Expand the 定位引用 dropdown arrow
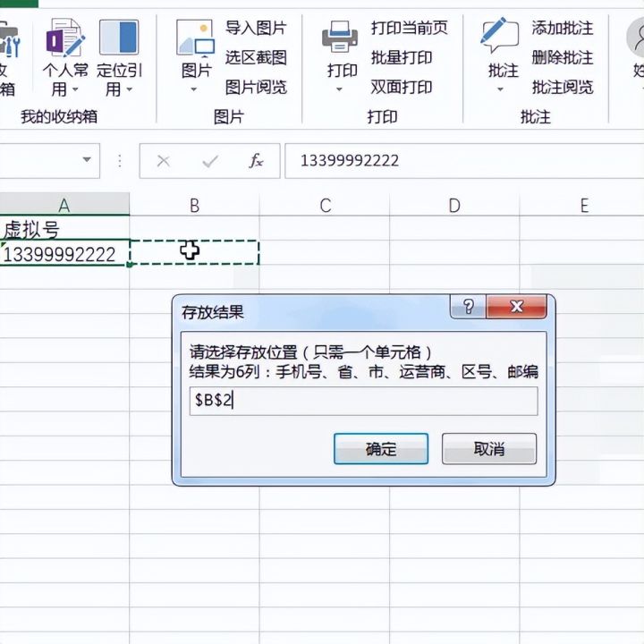This screenshot has height=644, width=644. click(x=130, y=89)
